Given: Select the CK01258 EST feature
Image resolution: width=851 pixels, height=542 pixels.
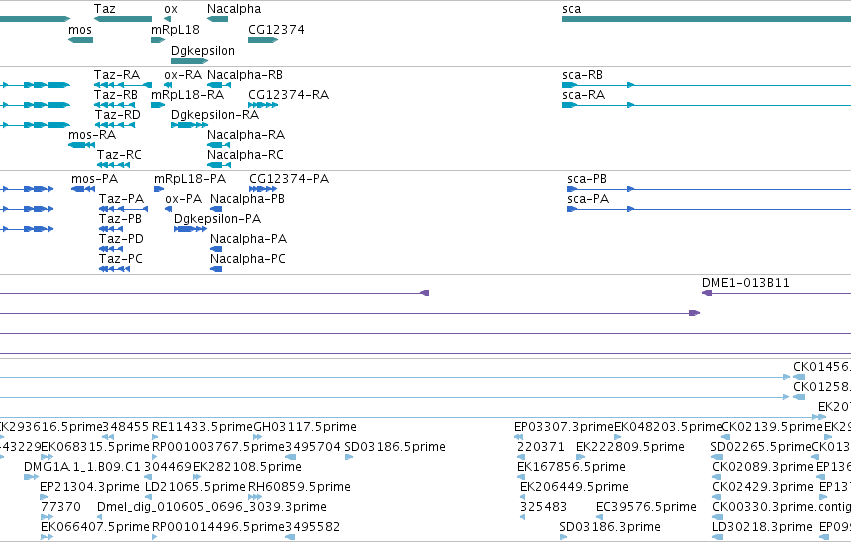Looking at the screenshot, I should pos(799,397).
